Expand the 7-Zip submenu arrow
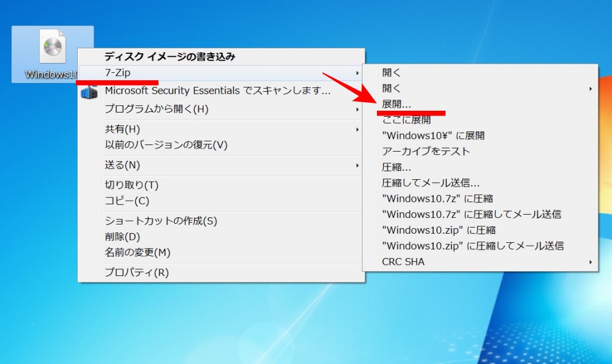The height and width of the screenshot is (364, 612). pos(358,73)
